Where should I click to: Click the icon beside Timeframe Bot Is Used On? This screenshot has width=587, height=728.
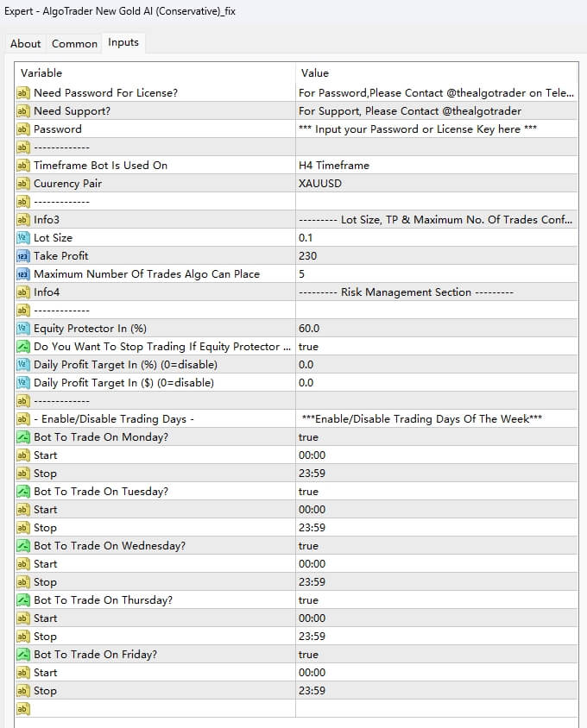(x=23, y=166)
